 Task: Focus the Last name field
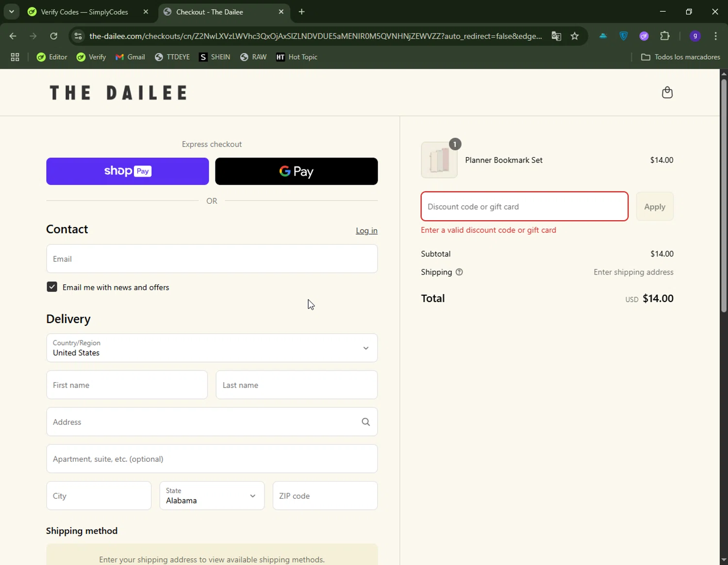coord(297,385)
